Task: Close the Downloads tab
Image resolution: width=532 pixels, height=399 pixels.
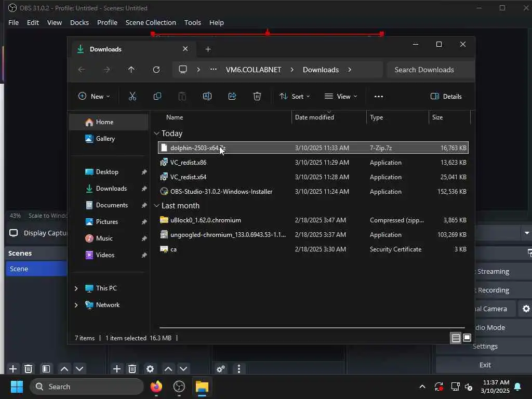Action: pyautogui.click(x=185, y=49)
